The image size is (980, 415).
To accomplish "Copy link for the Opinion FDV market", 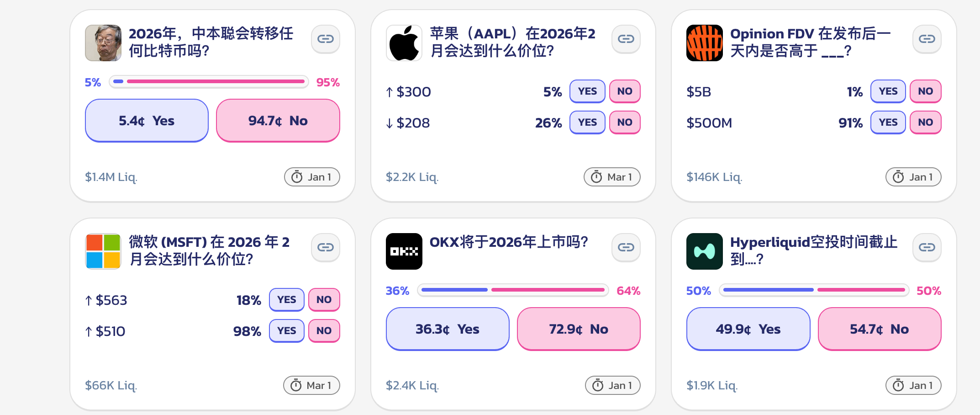I will pos(927,39).
